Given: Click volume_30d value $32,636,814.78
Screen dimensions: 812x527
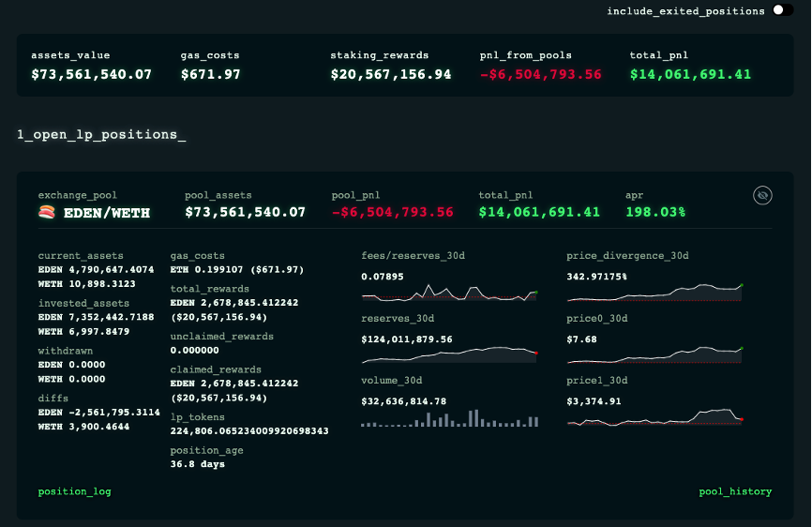Looking at the screenshot, I should tap(404, 401).
